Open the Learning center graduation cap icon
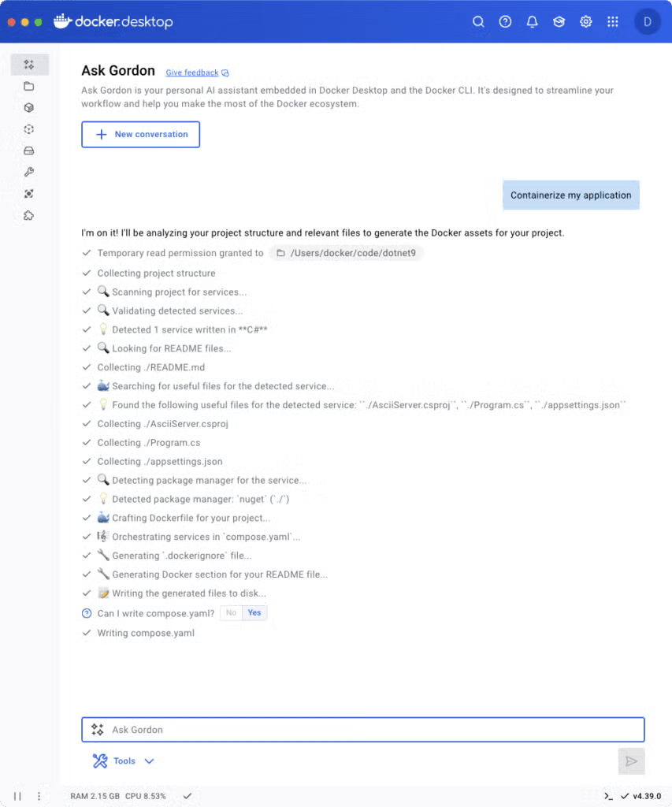The width and height of the screenshot is (672, 807). 559,21
